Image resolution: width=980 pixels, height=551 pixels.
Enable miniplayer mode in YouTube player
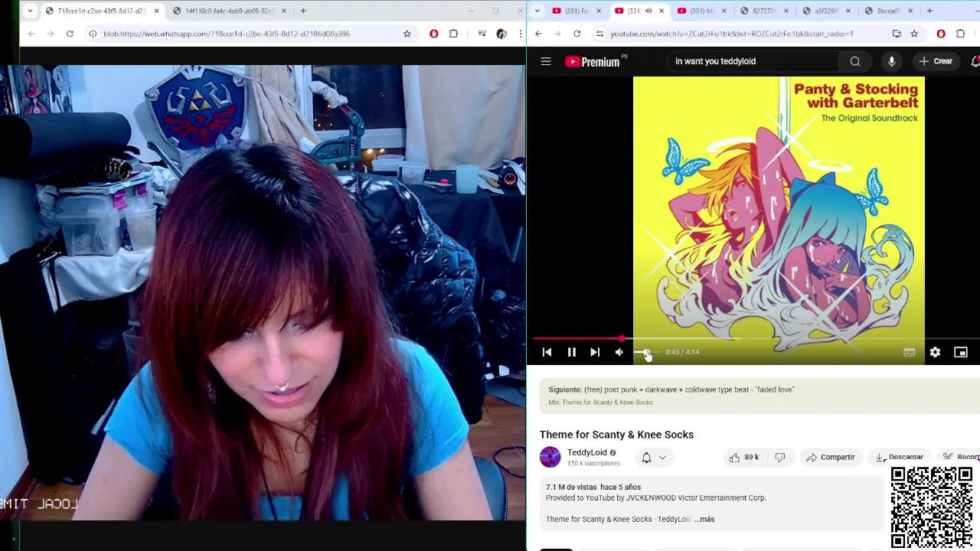(961, 352)
